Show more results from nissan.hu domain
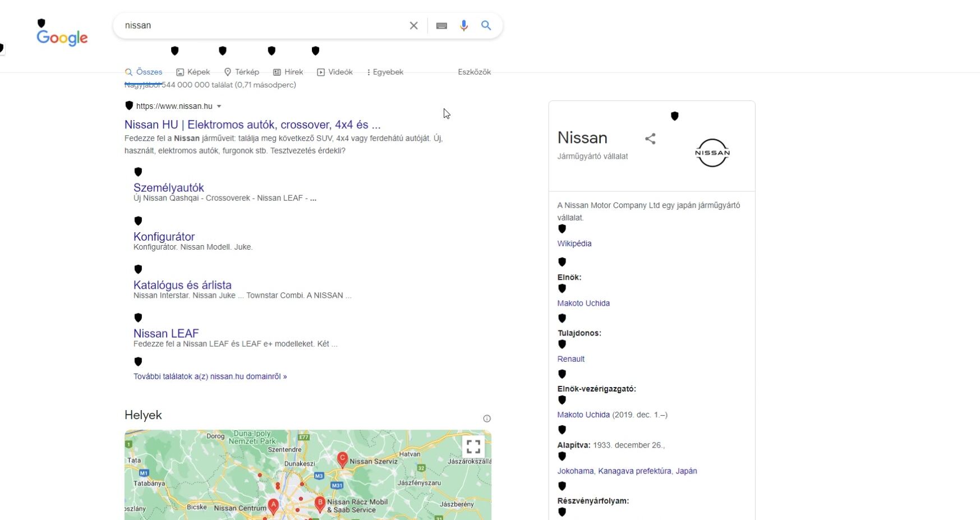 point(210,376)
